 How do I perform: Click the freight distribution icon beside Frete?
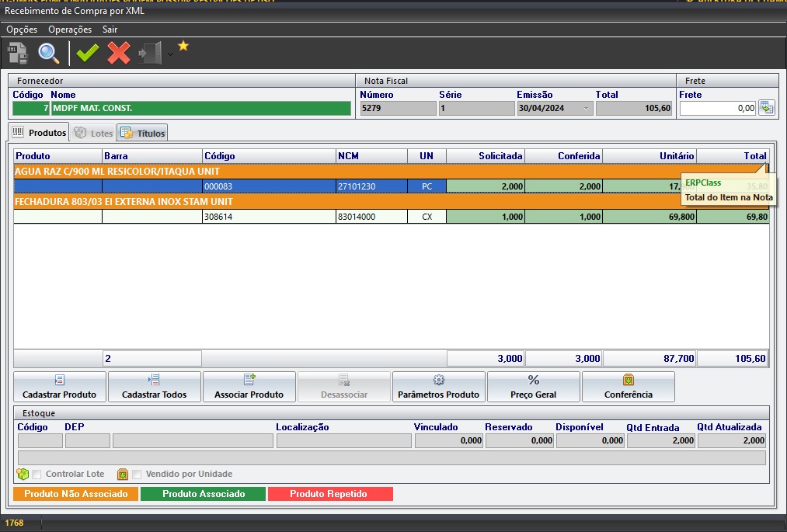(x=767, y=108)
